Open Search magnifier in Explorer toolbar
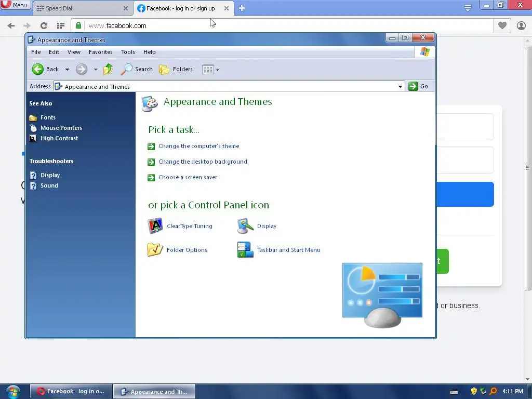This screenshot has width=532, height=399. tap(137, 69)
